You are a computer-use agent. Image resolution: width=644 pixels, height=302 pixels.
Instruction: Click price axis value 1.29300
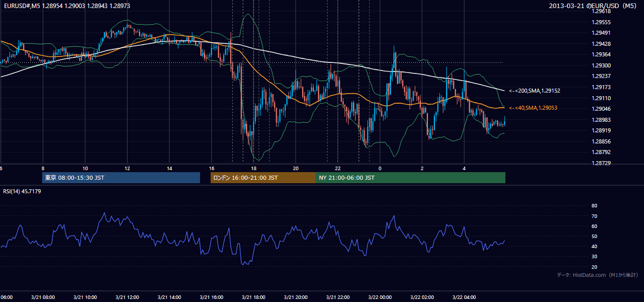602,65
